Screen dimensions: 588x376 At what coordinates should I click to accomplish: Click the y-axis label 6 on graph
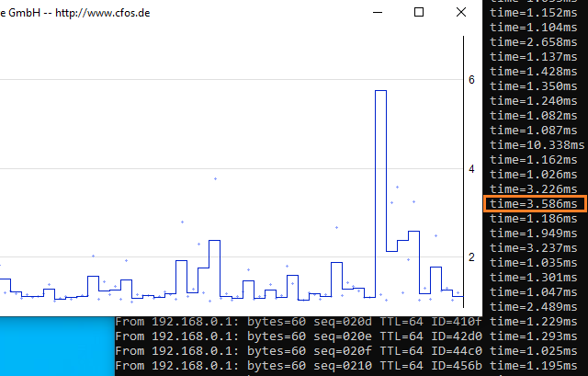[x=471, y=80]
